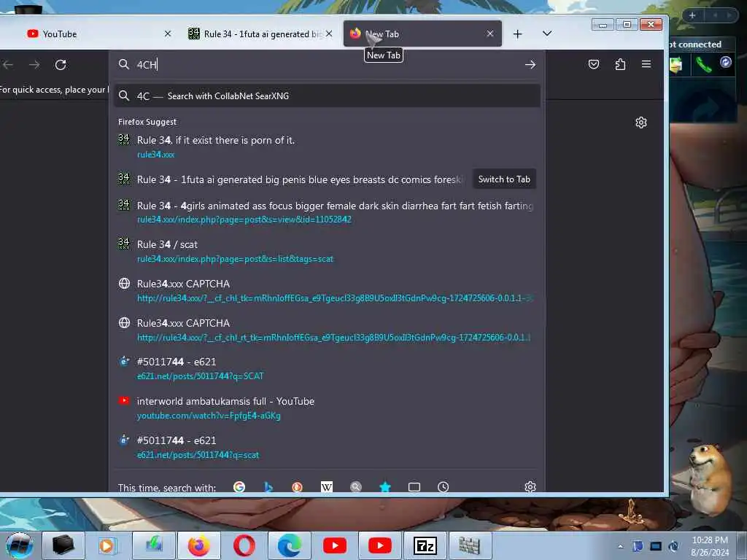Search bookmarks via star icon
The width and height of the screenshot is (747, 560).
(385, 486)
